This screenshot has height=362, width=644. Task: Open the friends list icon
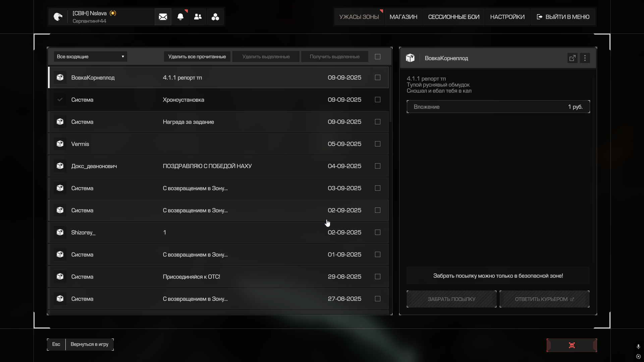pos(198,17)
